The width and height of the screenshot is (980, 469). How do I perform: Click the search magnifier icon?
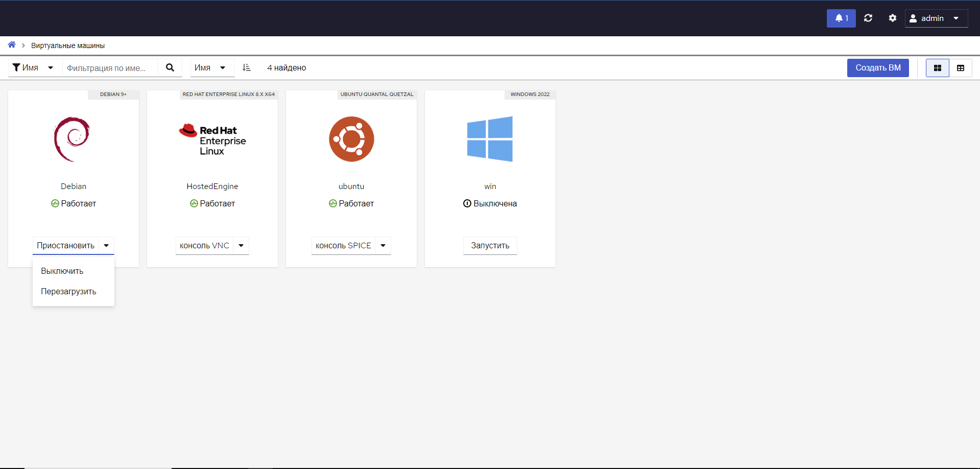(170, 68)
